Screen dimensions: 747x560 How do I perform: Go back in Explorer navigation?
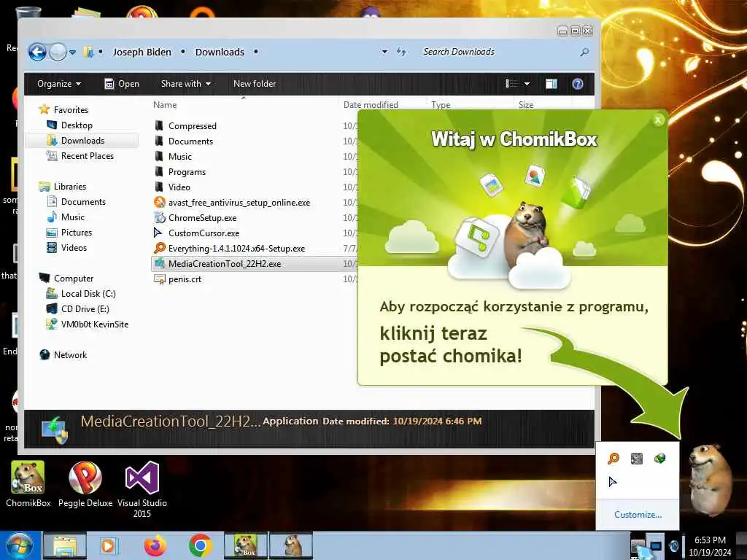37,52
